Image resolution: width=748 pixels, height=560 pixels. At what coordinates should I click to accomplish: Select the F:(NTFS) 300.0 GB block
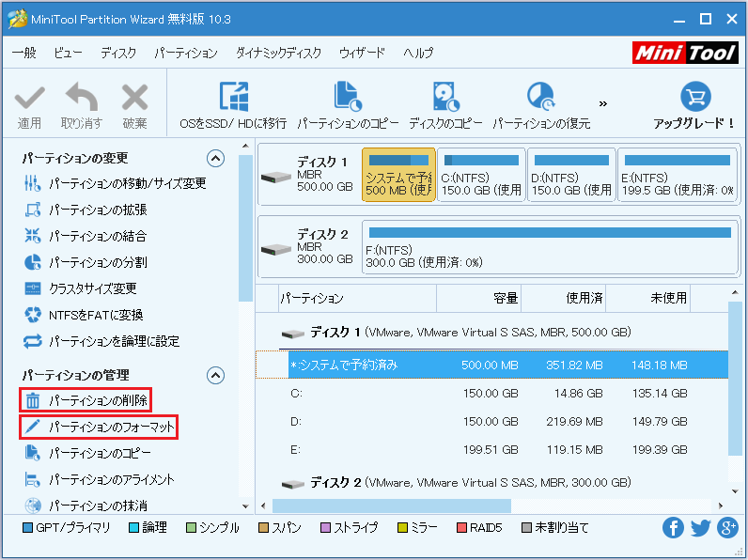click(x=550, y=247)
